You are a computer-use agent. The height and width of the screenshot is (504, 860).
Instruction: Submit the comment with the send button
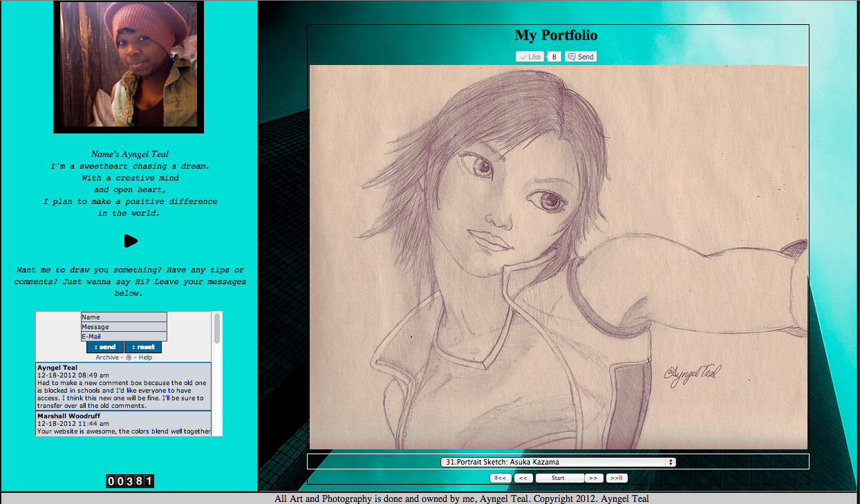click(x=105, y=347)
